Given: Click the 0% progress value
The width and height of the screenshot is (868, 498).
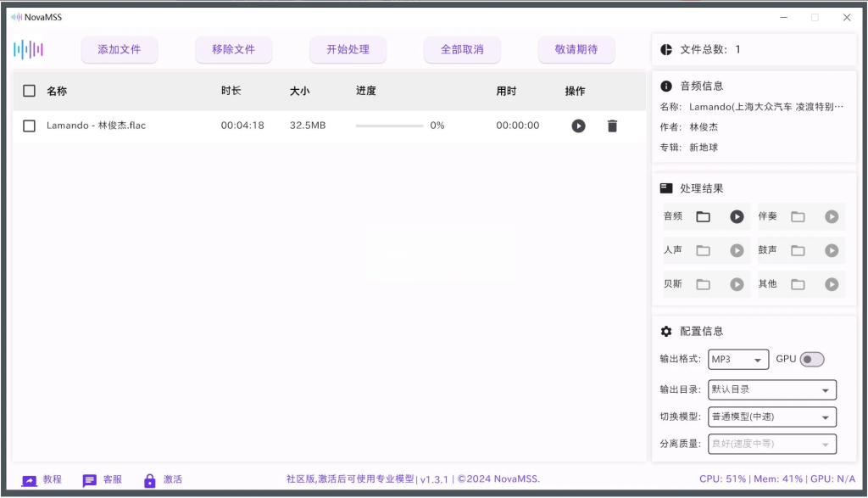Looking at the screenshot, I should 437,126.
